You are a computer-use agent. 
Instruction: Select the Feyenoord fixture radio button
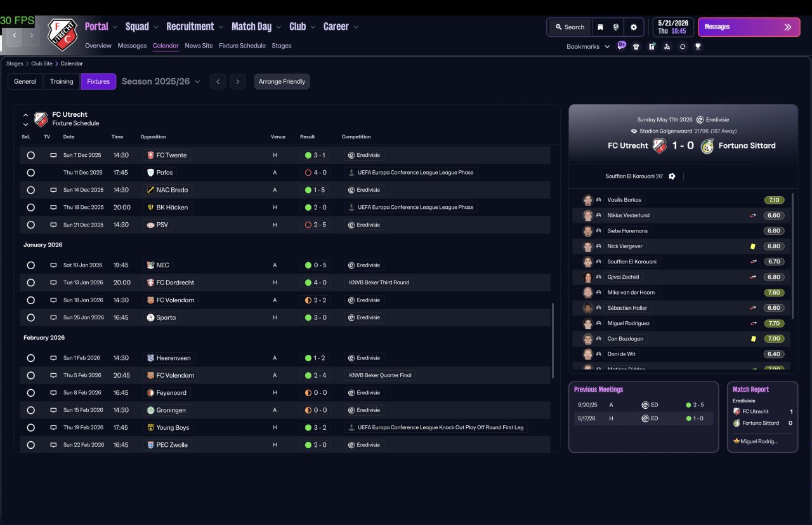30,393
